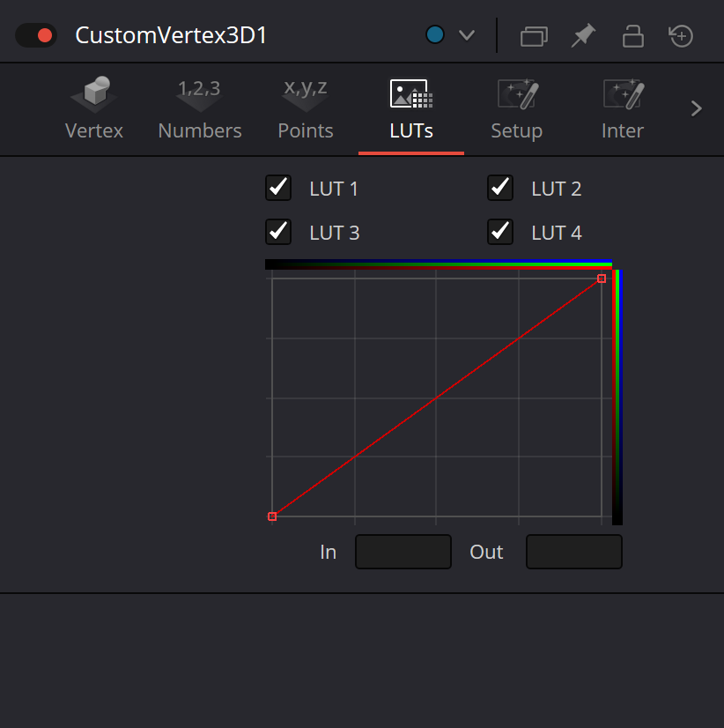
Task: Pin the CustomVertex3D1 inspector
Action: coord(583,35)
